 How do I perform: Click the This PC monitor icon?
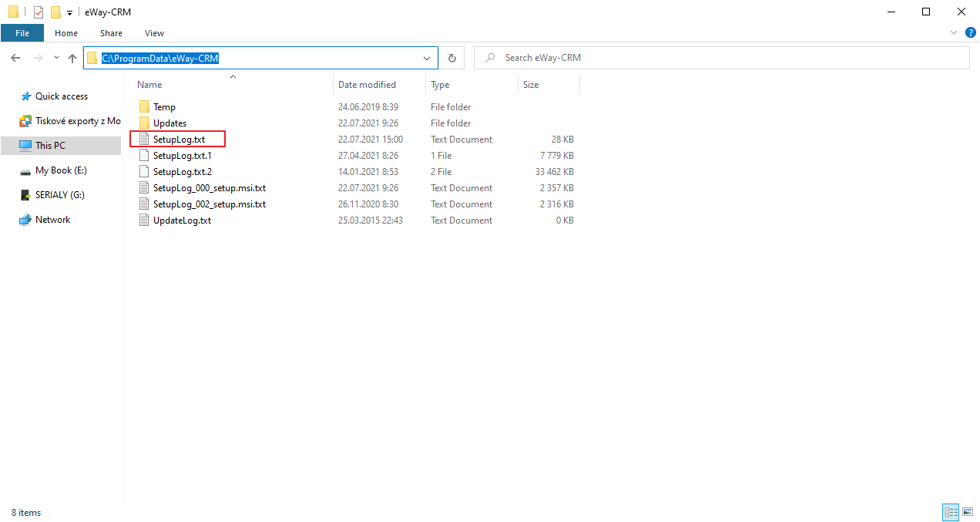pyautogui.click(x=25, y=146)
